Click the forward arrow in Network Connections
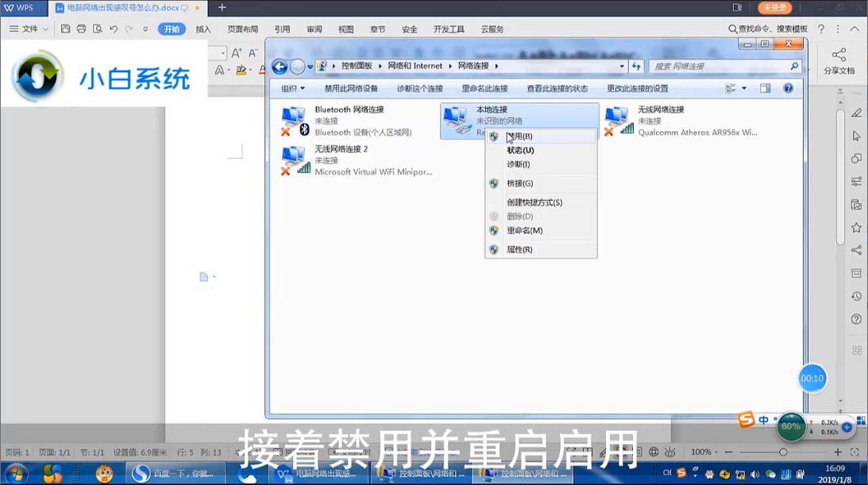 (x=297, y=67)
